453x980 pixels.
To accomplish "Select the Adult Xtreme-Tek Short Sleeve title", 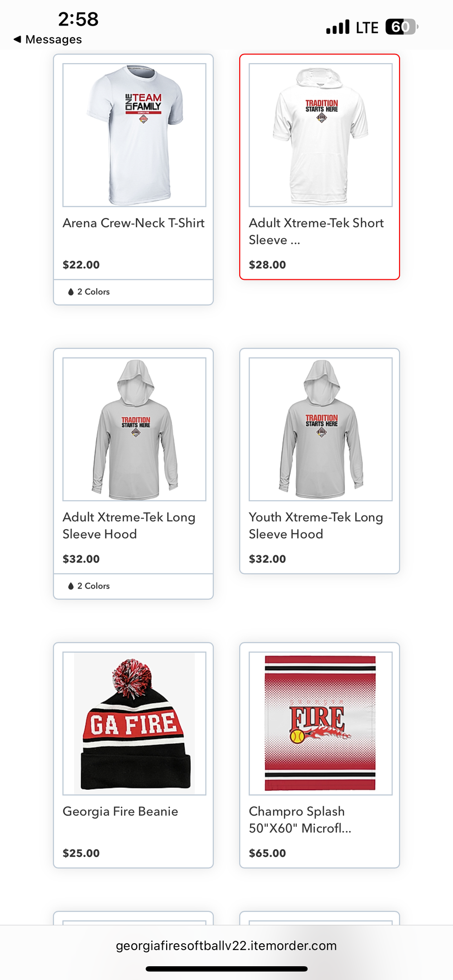I will point(316,231).
